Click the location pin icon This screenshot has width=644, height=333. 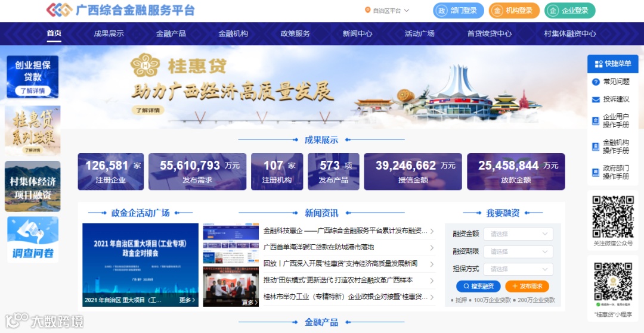367,10
